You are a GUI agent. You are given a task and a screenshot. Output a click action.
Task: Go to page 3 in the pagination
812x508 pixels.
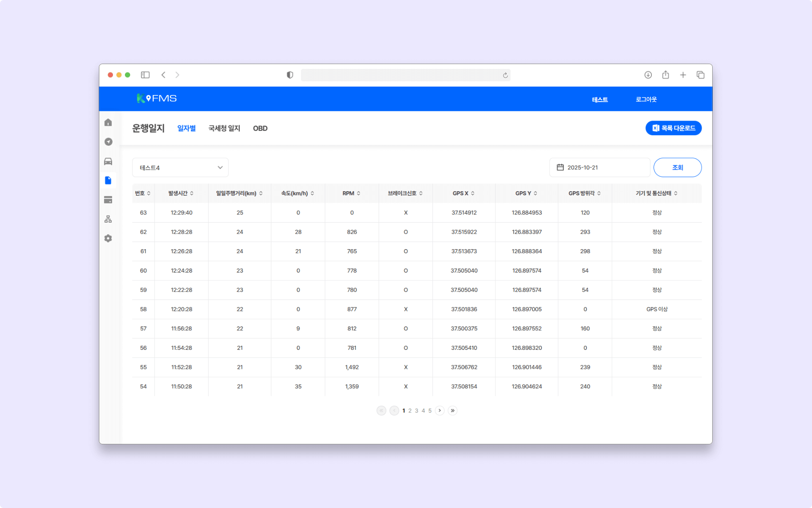pyautogui.click(x=417, y=410)
